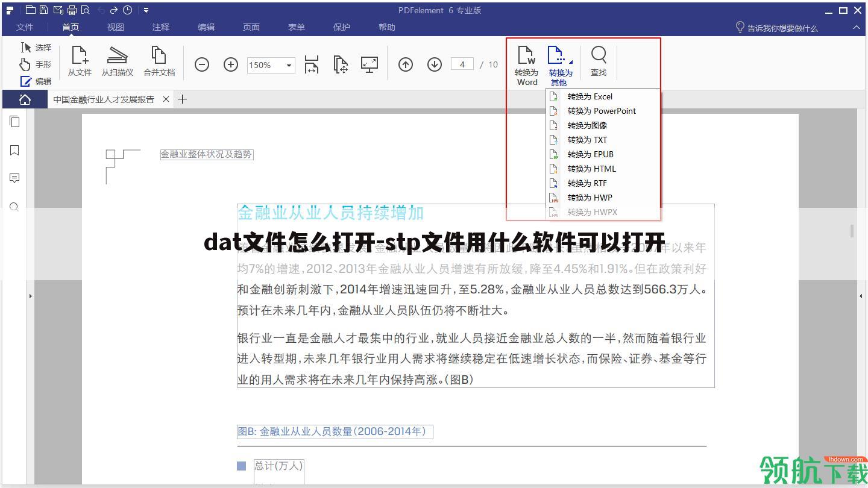
Task: Expand the quick access toolbar dropdown
Action: (x=146, y=10)
